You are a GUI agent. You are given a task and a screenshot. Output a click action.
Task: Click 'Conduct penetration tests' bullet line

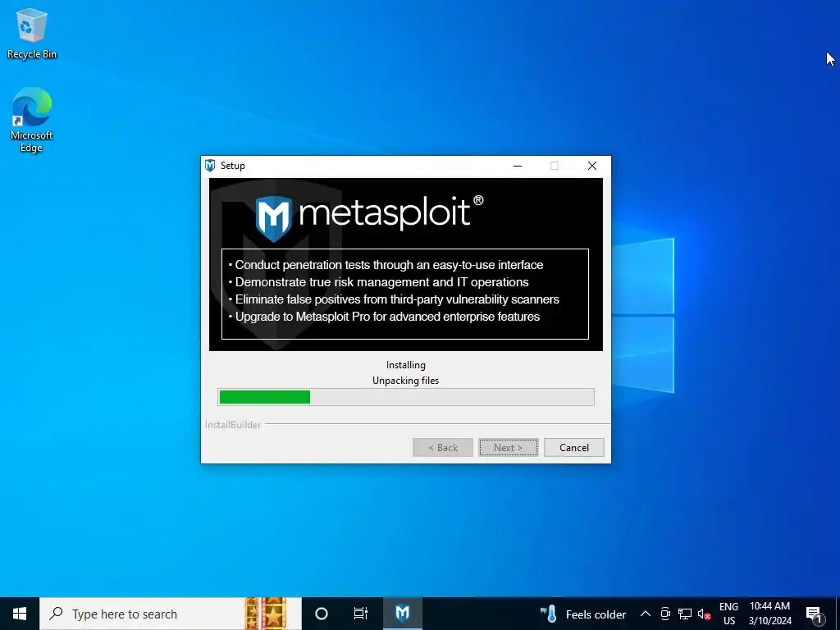point(386,265)
